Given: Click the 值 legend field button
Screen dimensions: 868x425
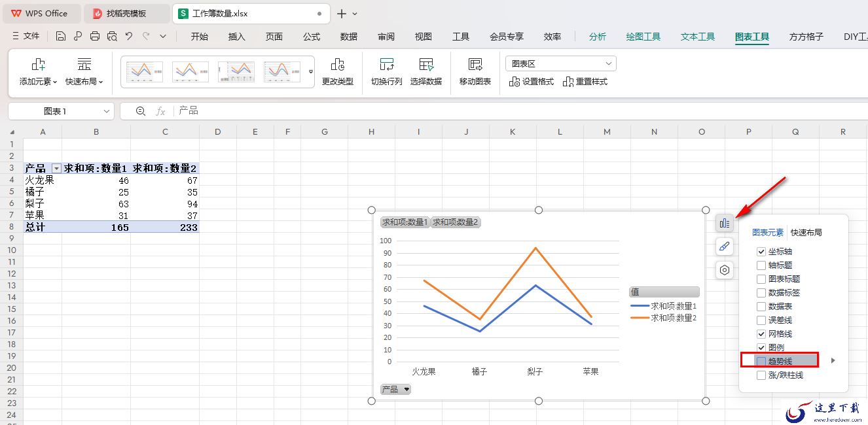Looking at the screenshot, I should 664,292.
